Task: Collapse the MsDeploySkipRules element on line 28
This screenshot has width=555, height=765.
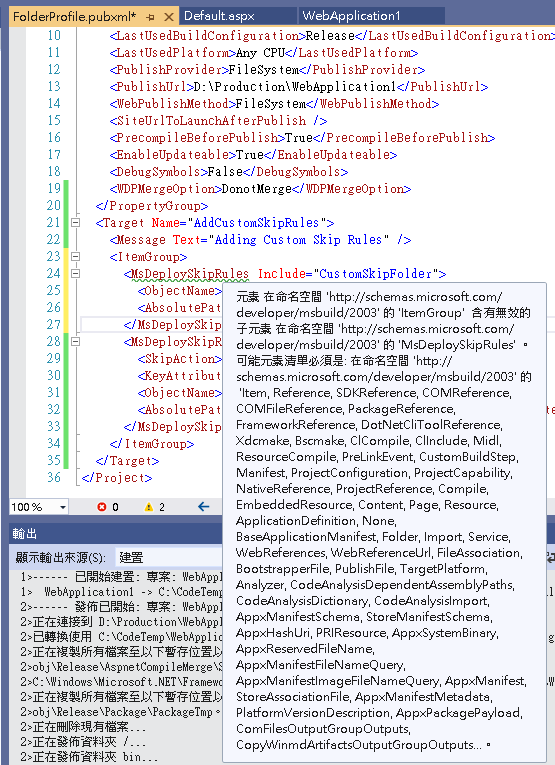Action: [x=76, y=342]
